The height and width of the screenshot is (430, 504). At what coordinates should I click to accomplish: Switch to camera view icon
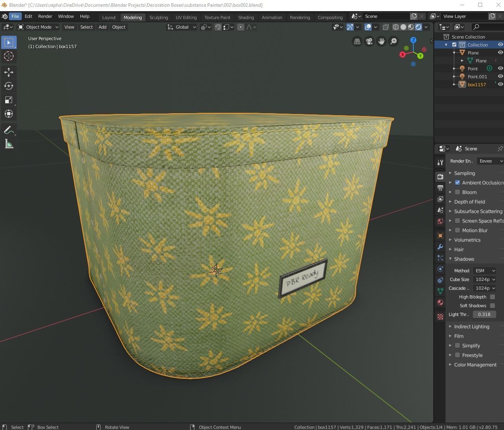[369, 41]
